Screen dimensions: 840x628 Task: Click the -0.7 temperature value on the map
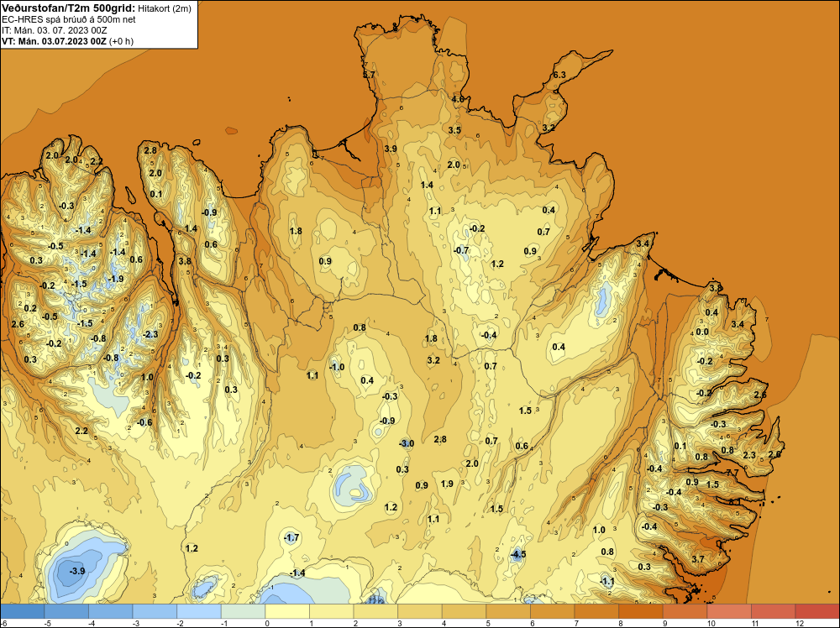click(x=461, y=250)
